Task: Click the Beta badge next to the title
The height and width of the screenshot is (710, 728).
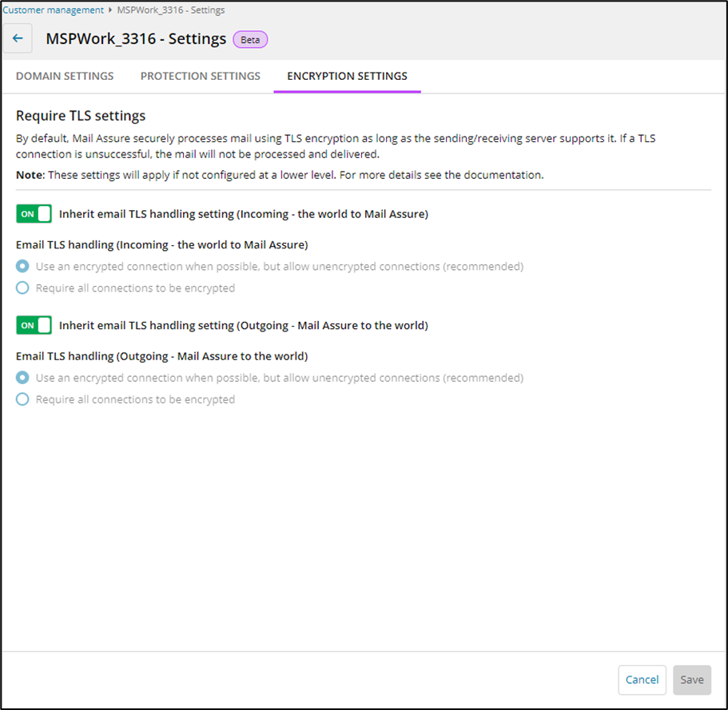Action: tap(249, 39)
